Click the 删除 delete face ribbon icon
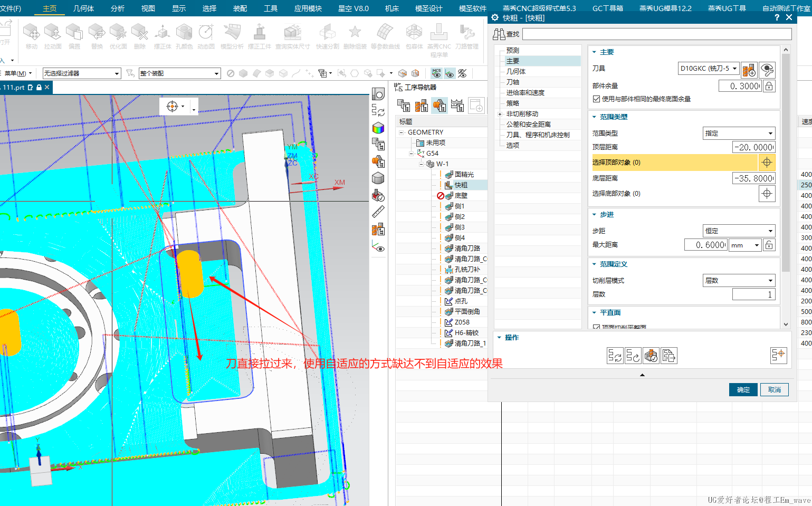 click(140, 36)
